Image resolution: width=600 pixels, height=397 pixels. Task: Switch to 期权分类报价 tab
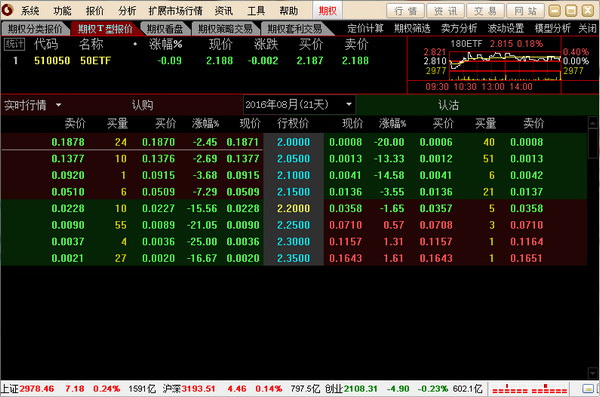[35, 29]
